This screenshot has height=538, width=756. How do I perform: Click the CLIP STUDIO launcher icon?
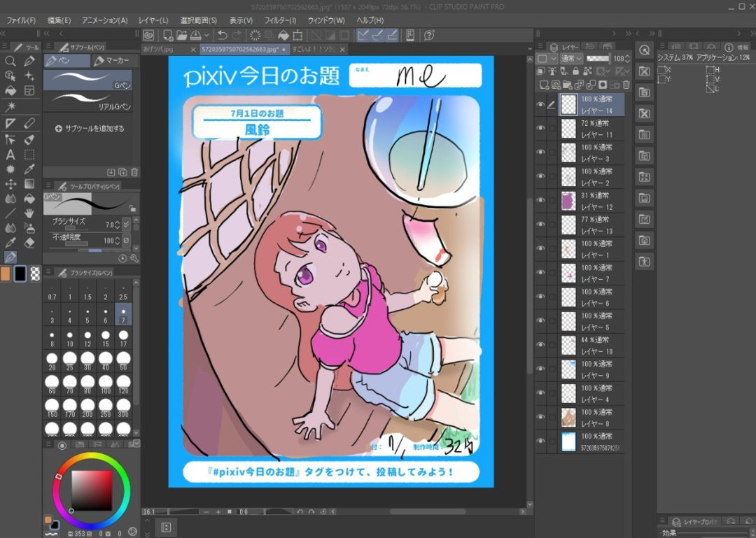point(148,35)
